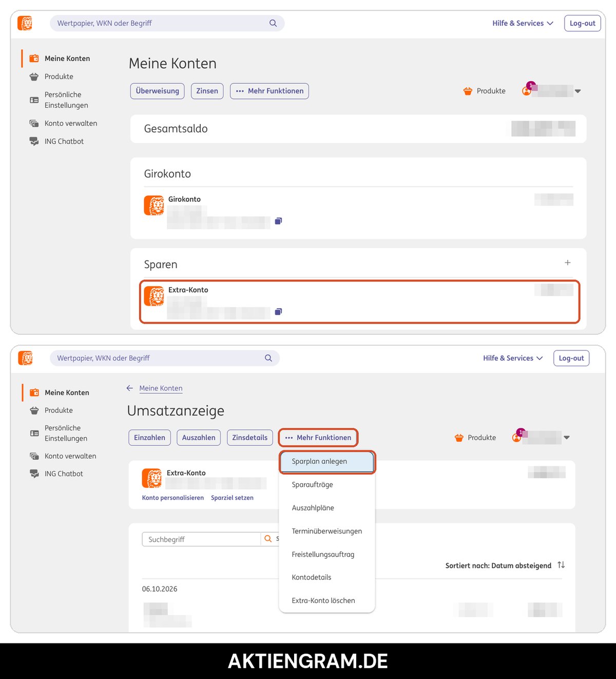
Task: Click Log-out in the bottom header
Action: pyautogui.click(x=571, y=358)
